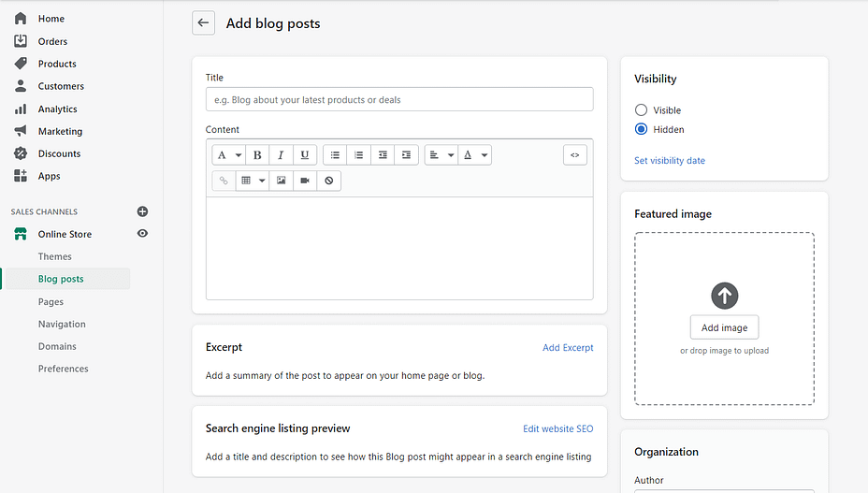Open Domains in Online Store menu
The height and width of the screenshot is (493, 868).
[x=57, y=346]
